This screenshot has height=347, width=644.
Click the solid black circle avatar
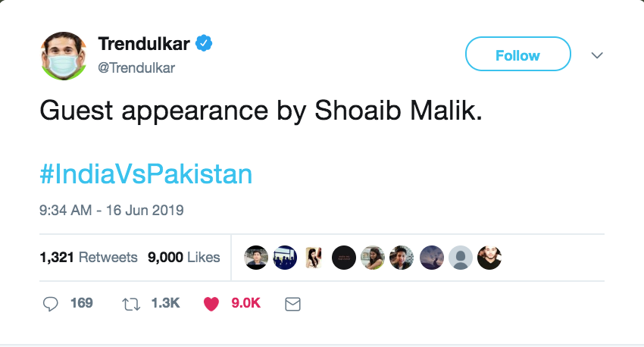344,258
